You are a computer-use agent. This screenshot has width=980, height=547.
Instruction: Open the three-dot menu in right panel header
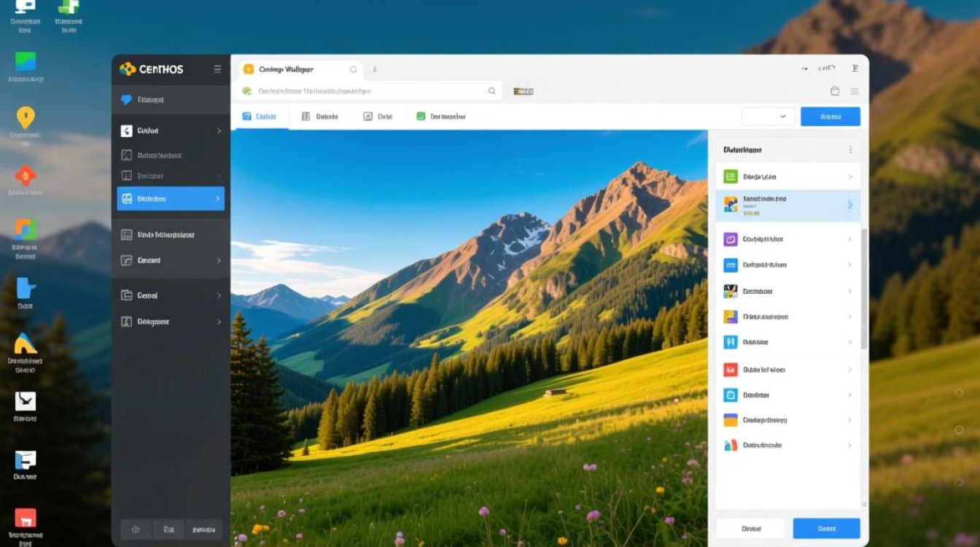pyautogui.click(x=849, y=150)
